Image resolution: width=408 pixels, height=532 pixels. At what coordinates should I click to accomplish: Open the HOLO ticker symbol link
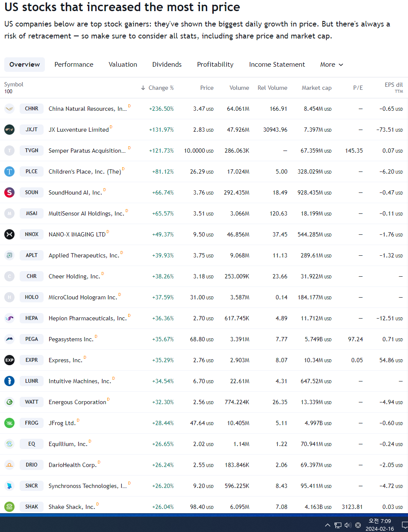pyautogui.click(x=32, y=297)
